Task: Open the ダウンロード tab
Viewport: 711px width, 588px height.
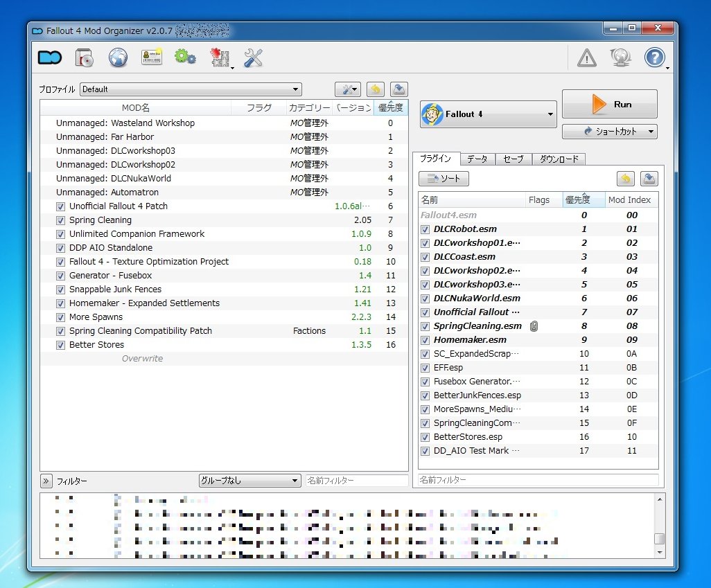Action: click(559, 159)
